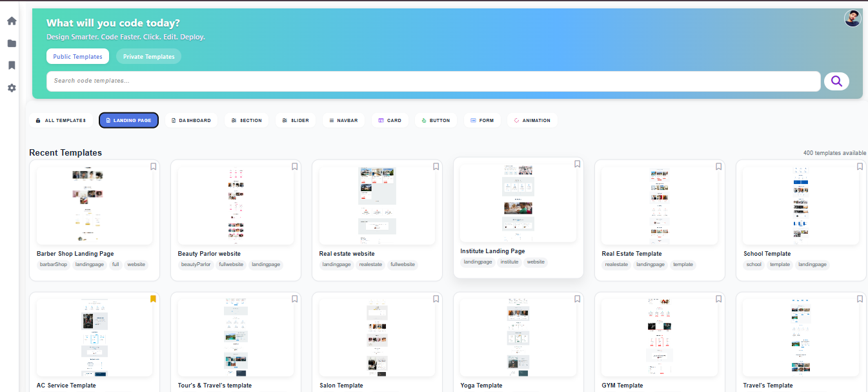Select Public Templates tab
868x392 pixels.
click(x=77, y=57)
